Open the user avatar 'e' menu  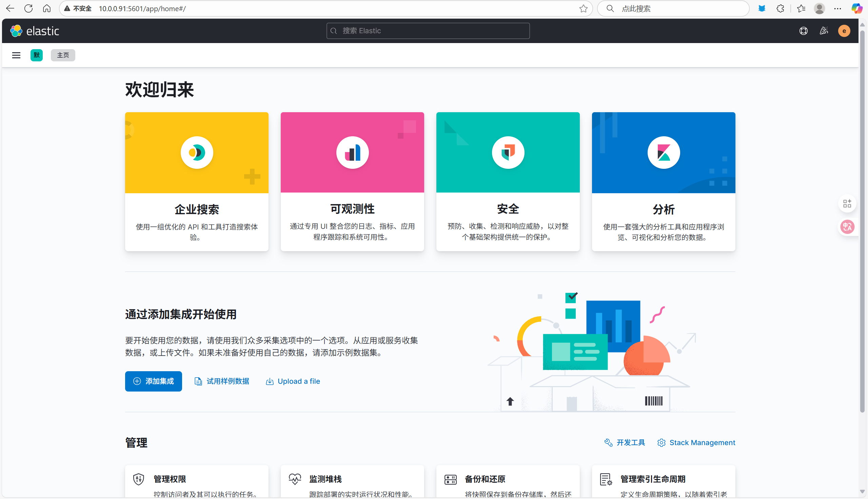pyautogui.click(x=844, y=31)
